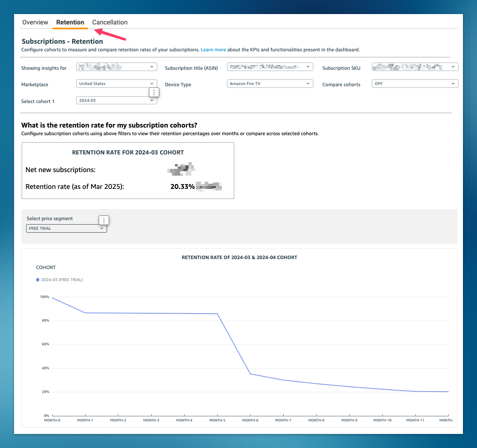Open the kebab menu beside Select cohort 1
Image resolution: width=477 pixels, height=448 pixels.
154,92
